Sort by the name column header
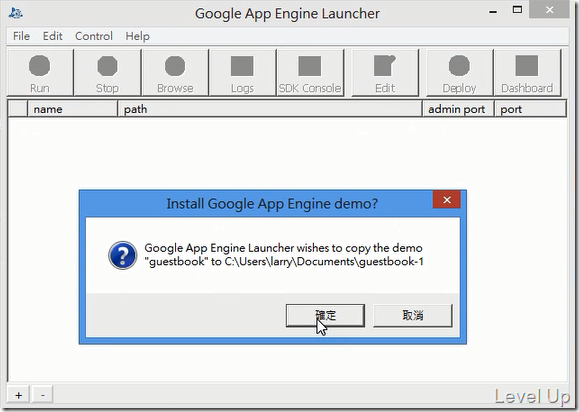 pyautogui.click(x=72, y=109)
